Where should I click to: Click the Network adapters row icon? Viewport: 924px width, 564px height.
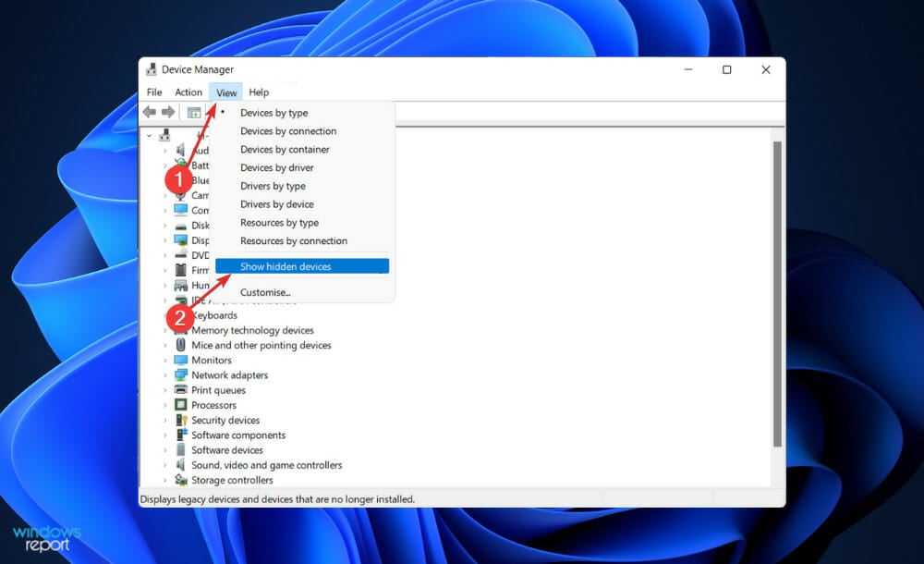(x=181, y=375)
